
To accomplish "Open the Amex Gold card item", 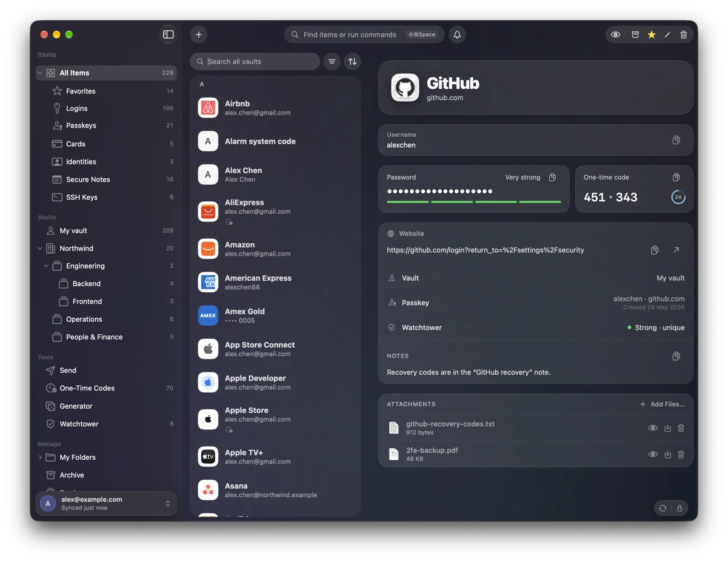I will (275, 316).
